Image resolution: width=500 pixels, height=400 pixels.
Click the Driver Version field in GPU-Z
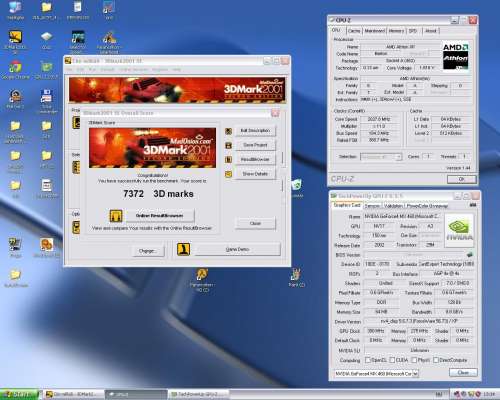tap(419, 321)
